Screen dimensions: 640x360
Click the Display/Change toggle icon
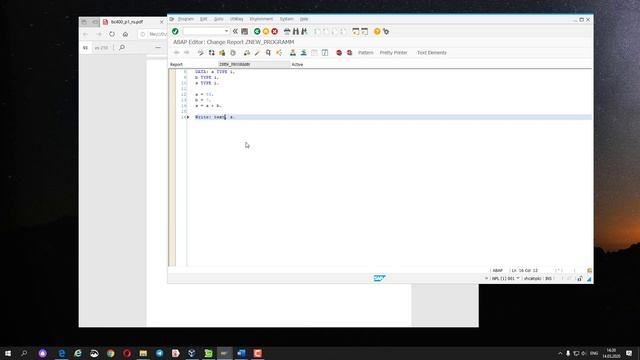[x=201, y=53]
